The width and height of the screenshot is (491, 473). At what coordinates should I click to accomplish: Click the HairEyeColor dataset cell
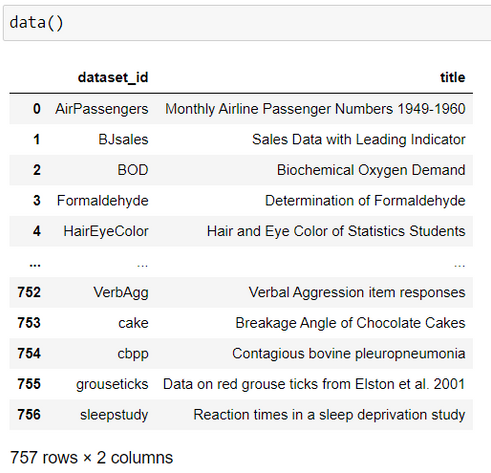click(106, 231)
